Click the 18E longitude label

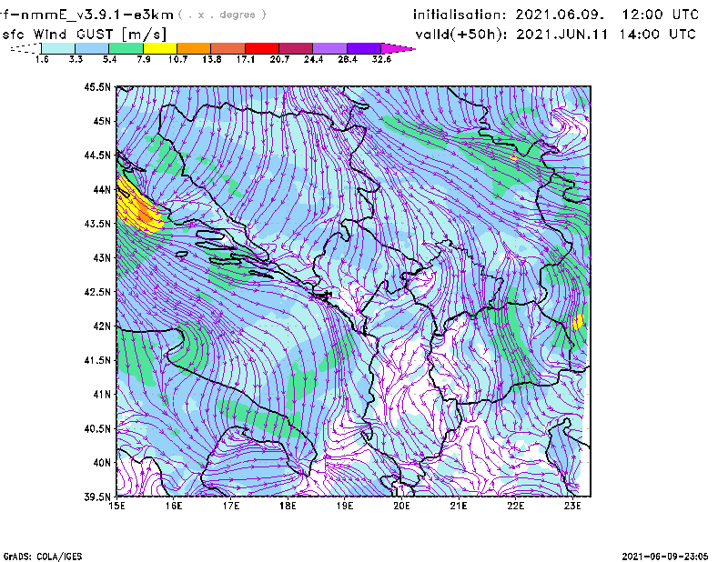tap(288, 506)
